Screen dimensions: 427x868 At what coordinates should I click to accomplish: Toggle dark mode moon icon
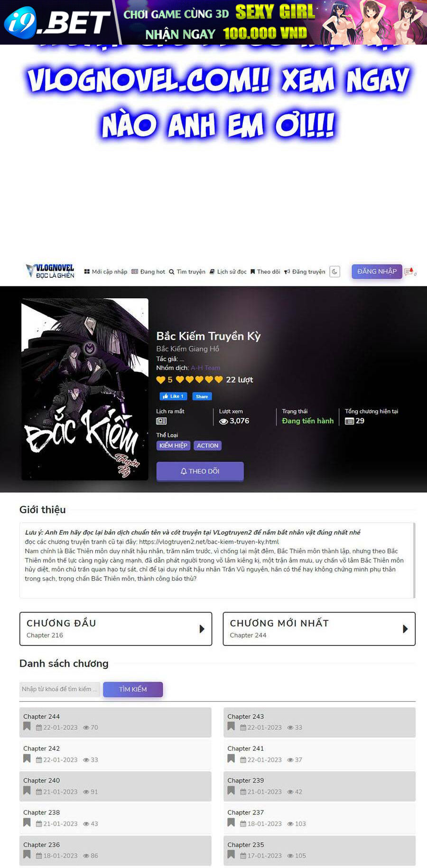coord(334,272)
